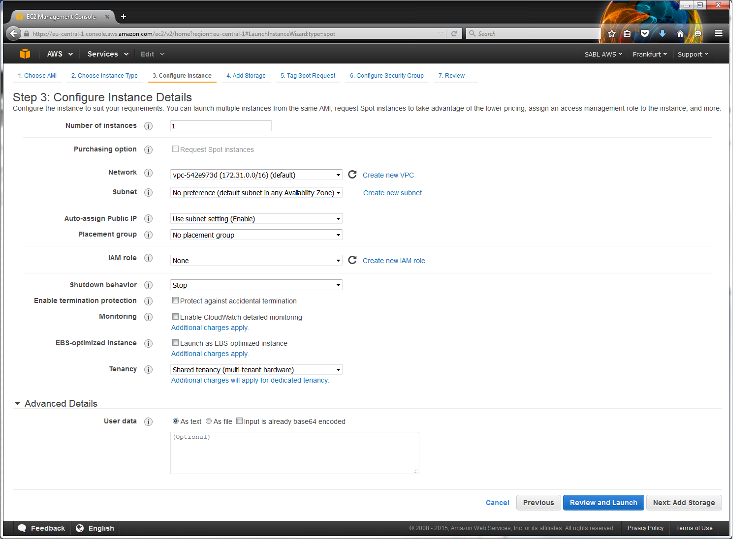This screenshot has width=756, height=539.
Task: Refresh the Network VPC list
Action: (352, 175)
